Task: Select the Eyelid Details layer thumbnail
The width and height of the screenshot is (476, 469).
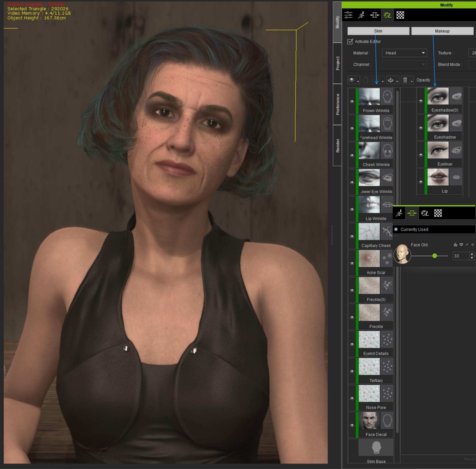Action: (369, 340)
